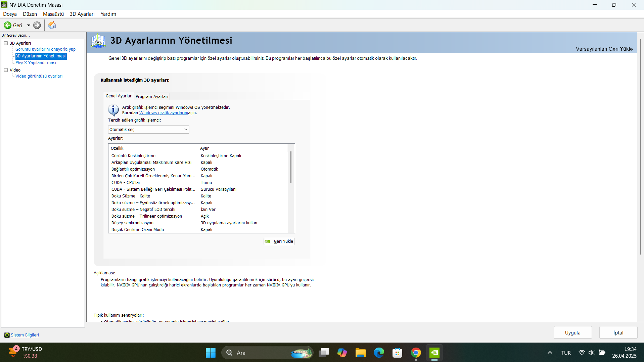Open the back history dropdown arrow
This screenshot has width=644, height=362.
29,25
